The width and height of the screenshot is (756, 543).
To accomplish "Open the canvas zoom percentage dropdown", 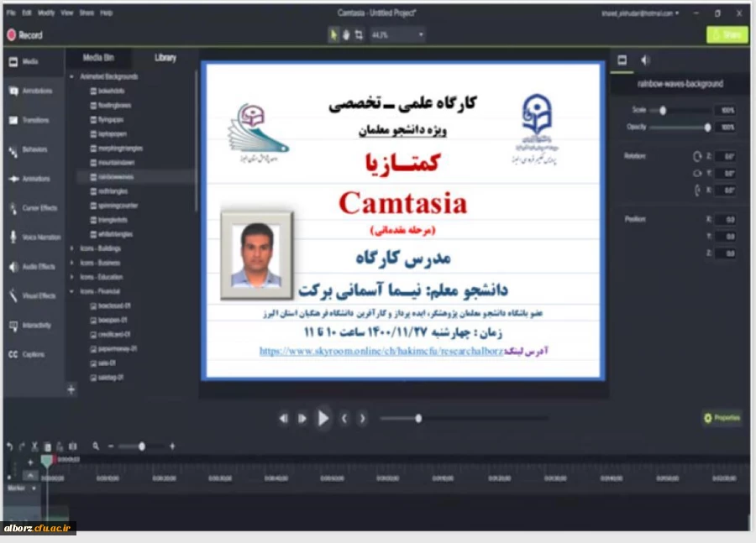I will click(x=398, y=34).
